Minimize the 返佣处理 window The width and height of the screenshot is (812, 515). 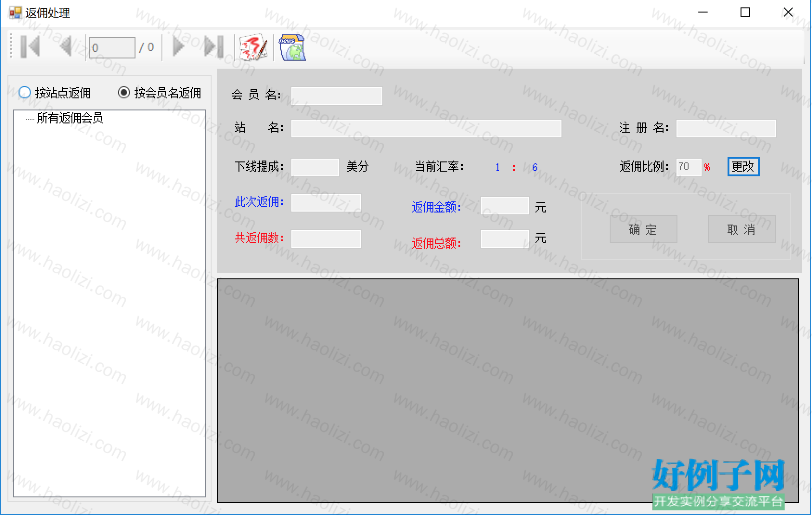point(703,13)
